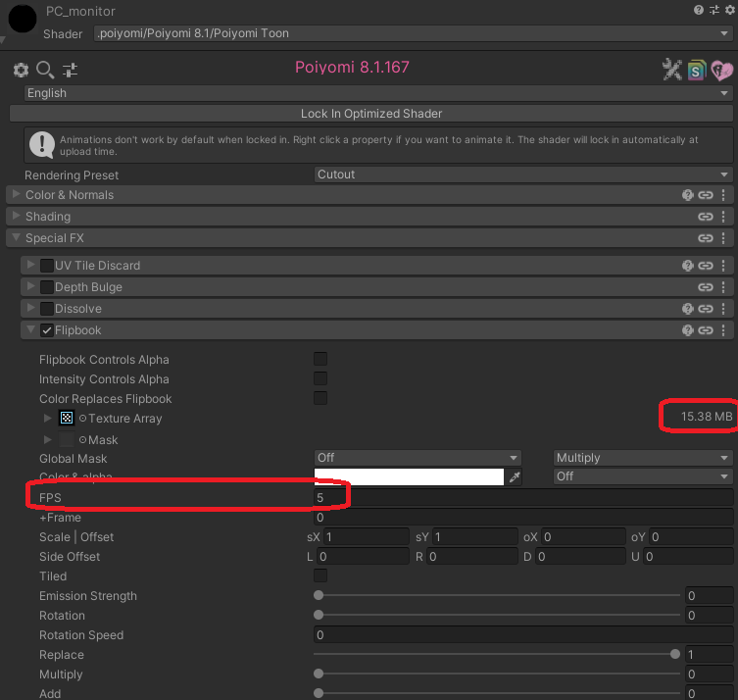Expand the Mask texture options
This screenshot has width=738, height=700.
click(47, 439)
